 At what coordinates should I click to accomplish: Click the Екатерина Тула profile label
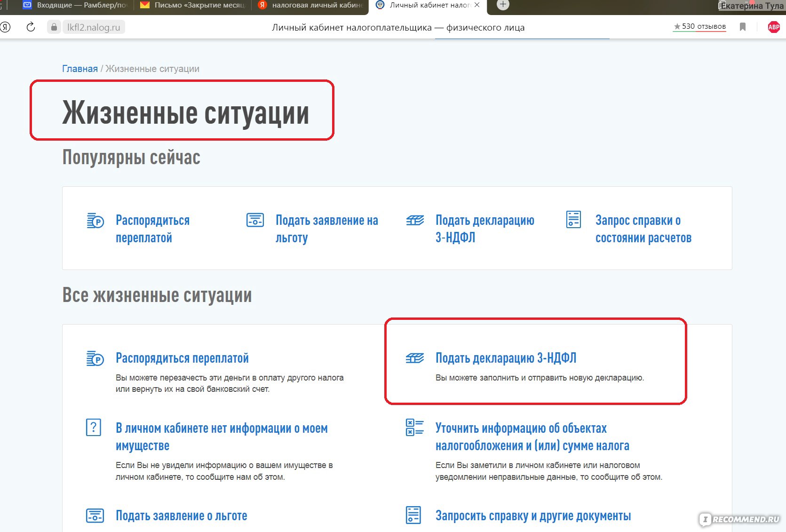click(x=752, y=6)
